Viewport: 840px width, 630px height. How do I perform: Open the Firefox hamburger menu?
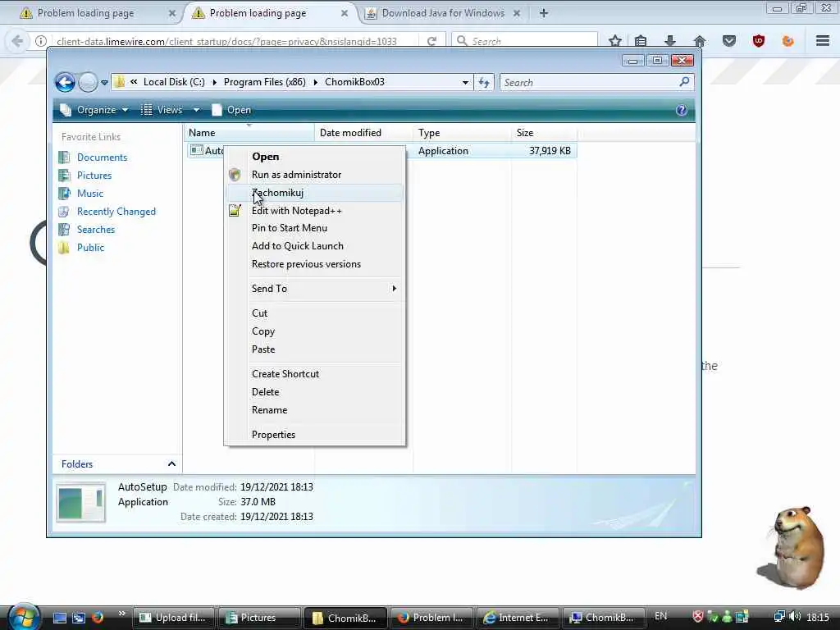[823, 41]
